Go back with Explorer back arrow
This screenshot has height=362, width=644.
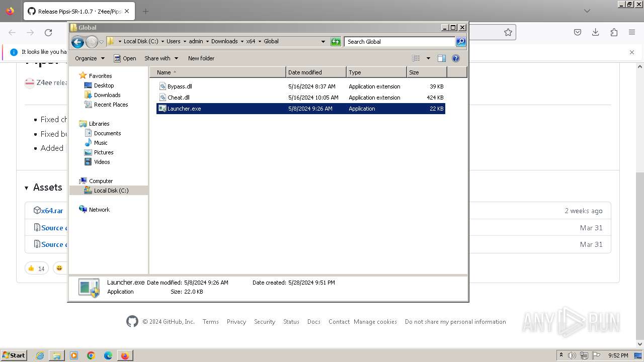[77, 42]
